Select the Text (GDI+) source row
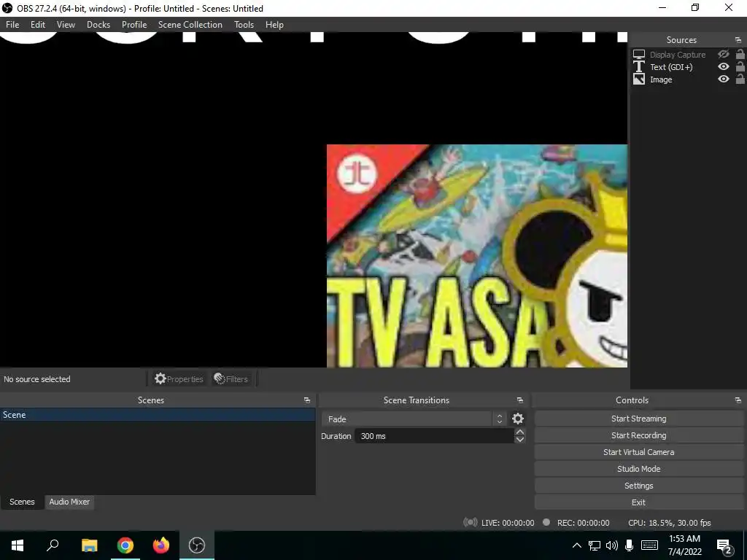The width and height of the screenshot is (747, 560). point(688,66)
